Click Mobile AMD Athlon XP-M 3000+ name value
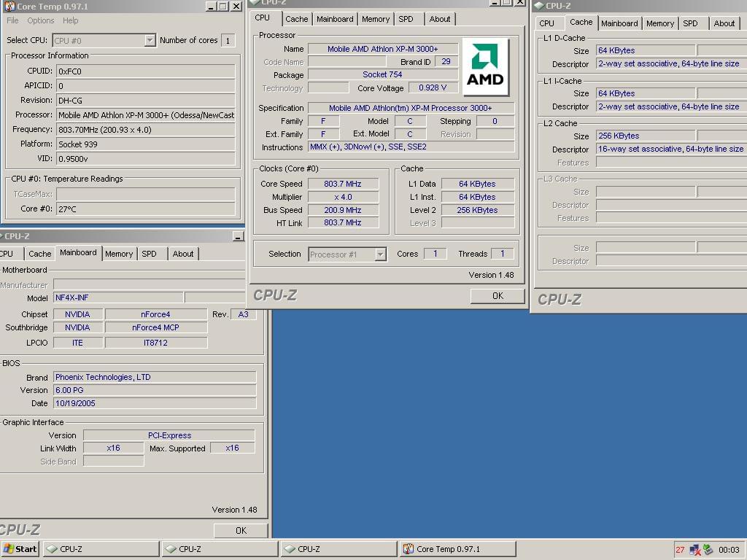Screen dimensions: 747x560 point(382,49)
